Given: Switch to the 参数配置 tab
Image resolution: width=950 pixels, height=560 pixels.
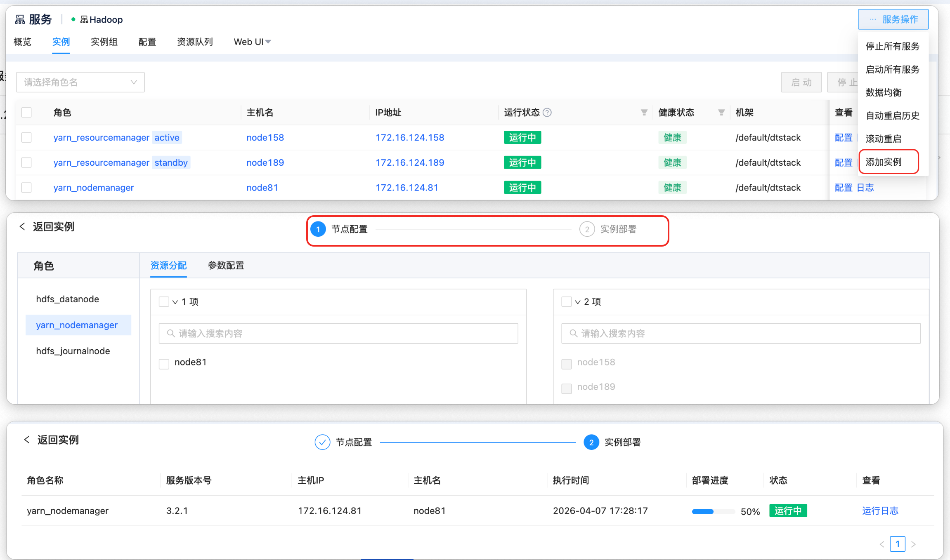Looking at the screenshot, I should click(226, 266).
